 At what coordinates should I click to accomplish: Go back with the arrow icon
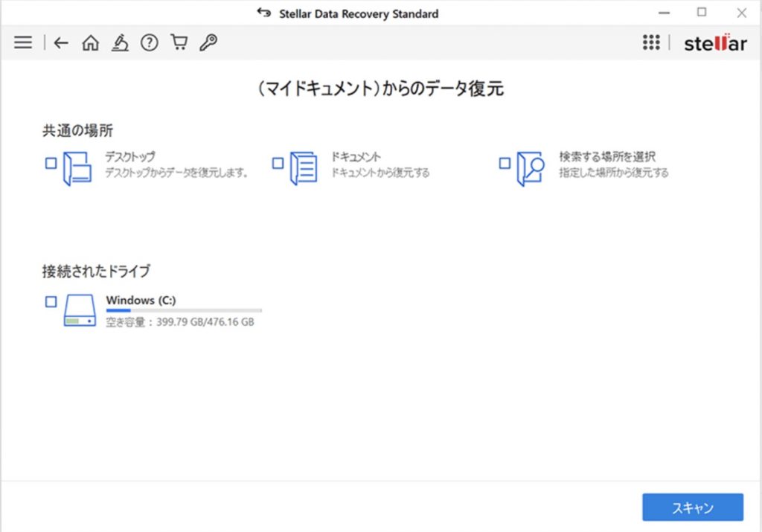coord(61,42)
